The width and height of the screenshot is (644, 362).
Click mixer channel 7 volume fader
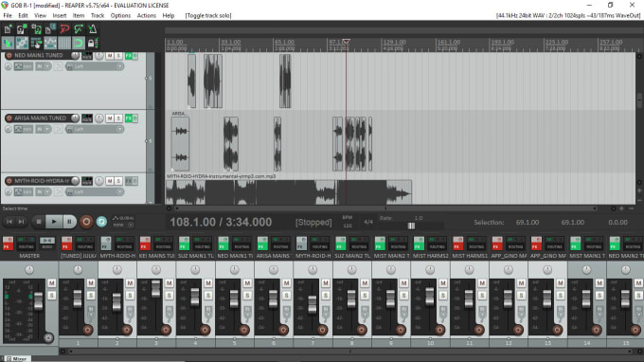pyautogui.click(x=313, y=304)
